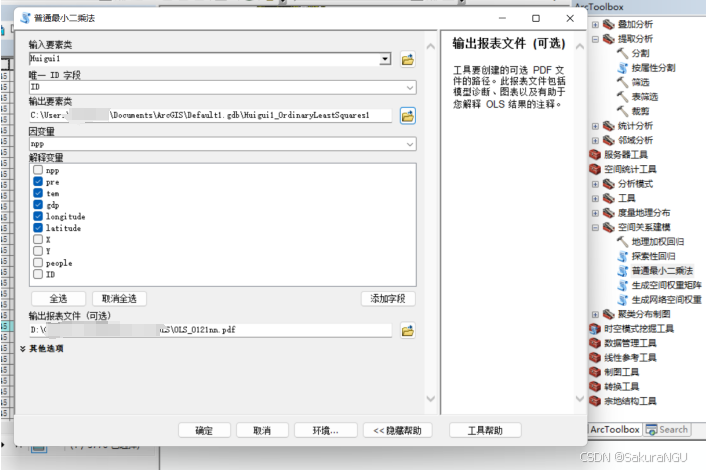Viewport: 706px width, 470px height.
Task: Click parameter panel scroll down arrow
Action: 430,399
